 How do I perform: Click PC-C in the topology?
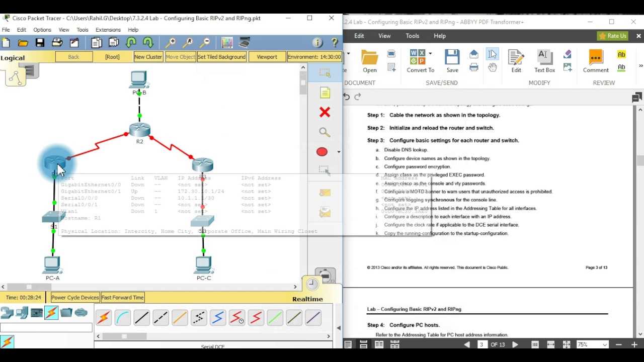pos(203,264)
